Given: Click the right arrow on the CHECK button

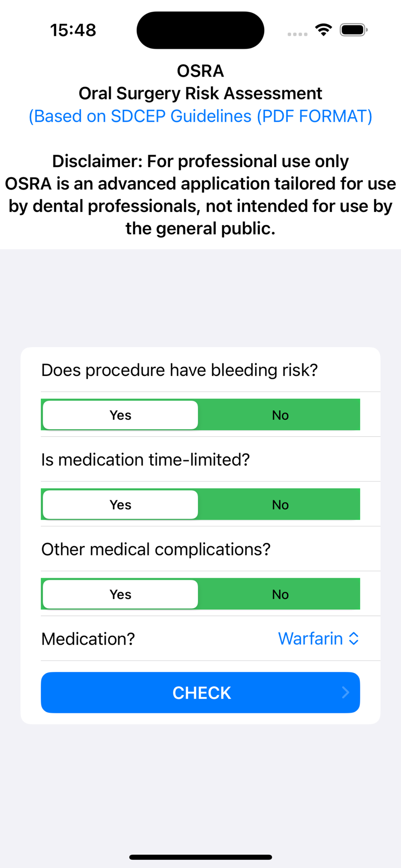Looking at the screenshot, I should 345,692.
